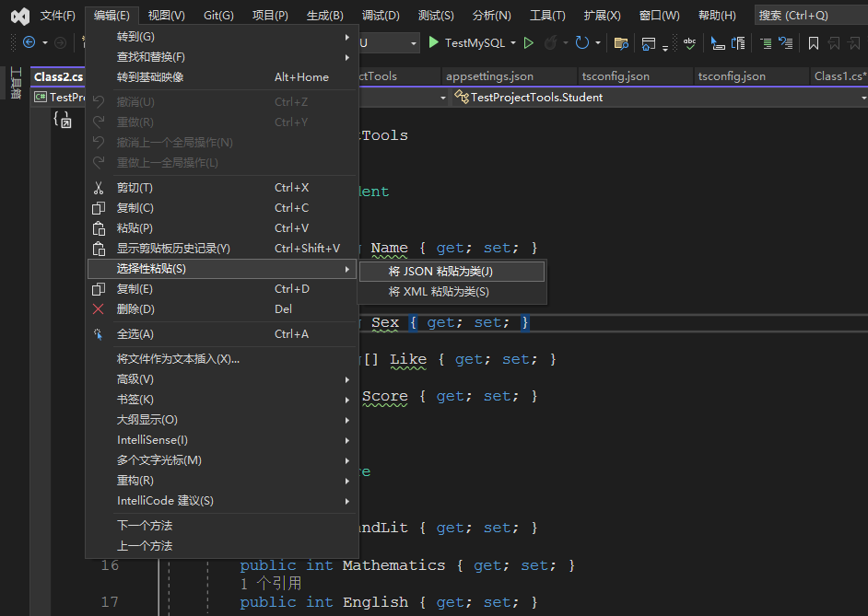Screen dimensions: 868x616
Task: Click the bookmark icon in toolbar
Action: pyautogui.click(x=814, y=42)
